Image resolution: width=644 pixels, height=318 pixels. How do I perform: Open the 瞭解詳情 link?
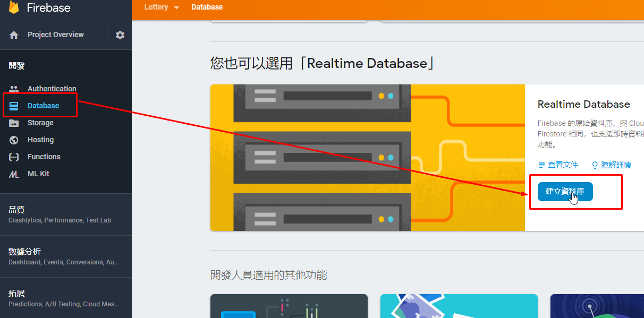point(616,165)
